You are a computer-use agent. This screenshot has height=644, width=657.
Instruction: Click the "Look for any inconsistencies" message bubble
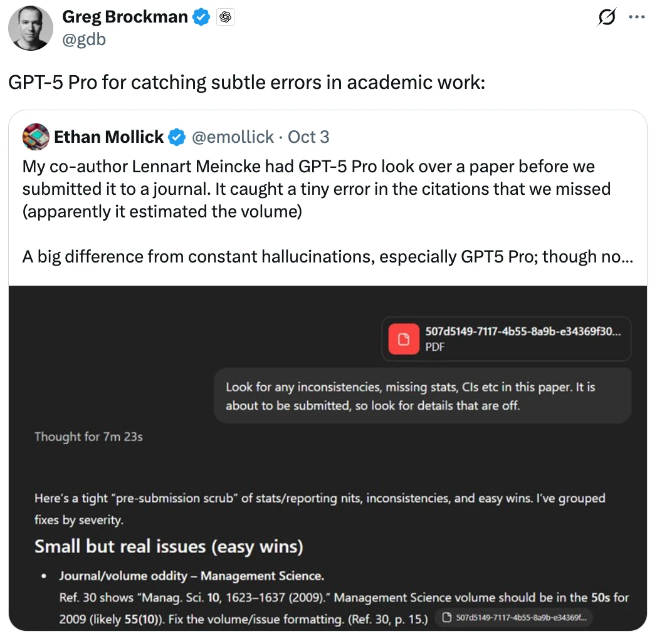423,395
